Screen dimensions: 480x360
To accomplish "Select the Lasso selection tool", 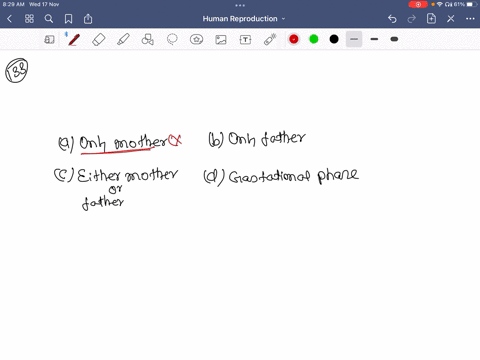I will click(172, 40).
